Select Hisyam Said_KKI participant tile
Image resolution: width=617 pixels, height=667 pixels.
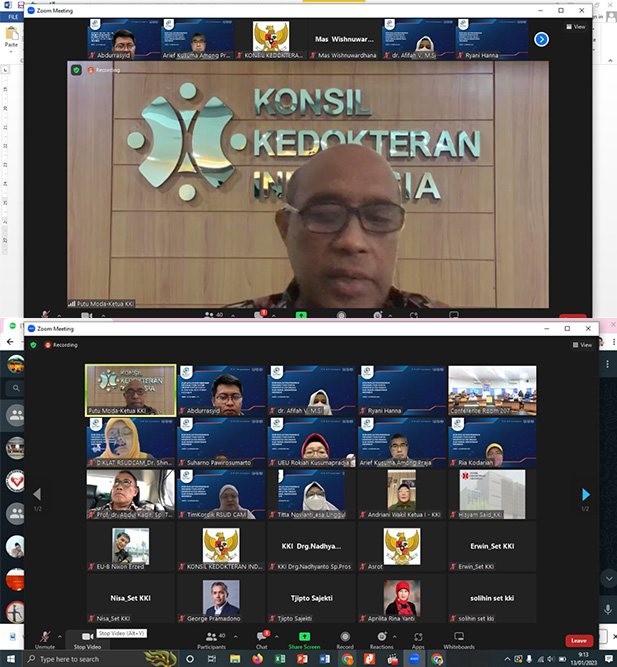click(x=492, y=494)
